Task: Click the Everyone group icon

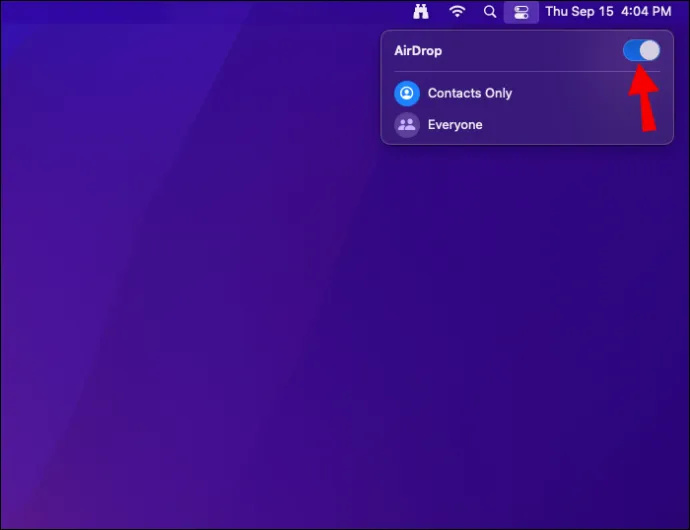Action: pyautogui.click(x=407, y=125)
